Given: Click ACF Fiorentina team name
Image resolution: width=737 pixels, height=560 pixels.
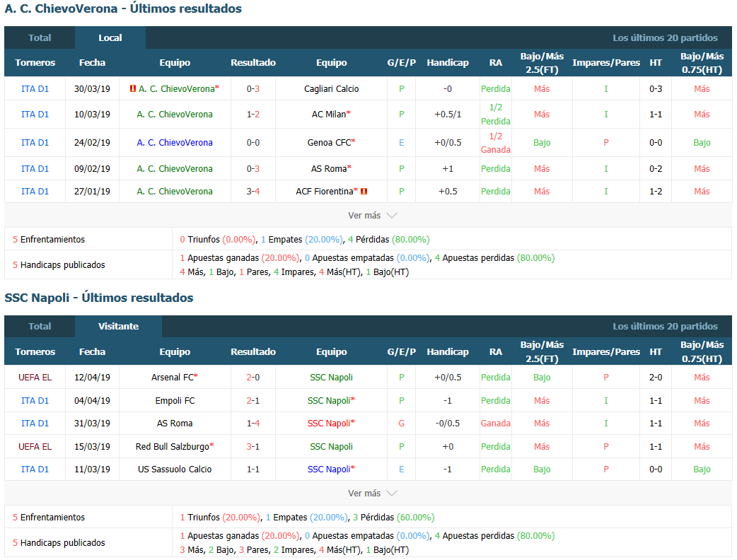Looking at the screenshot, I should (325, 191).
